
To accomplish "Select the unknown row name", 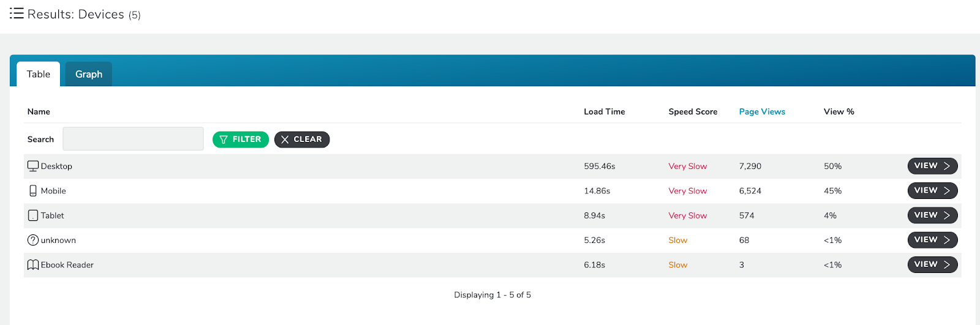I will (x=58, y=241).
